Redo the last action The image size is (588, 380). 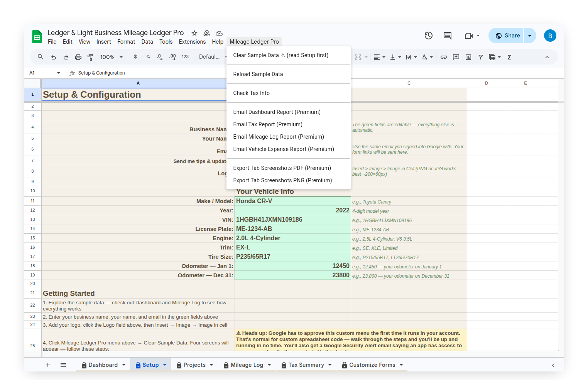coord(66,57)
